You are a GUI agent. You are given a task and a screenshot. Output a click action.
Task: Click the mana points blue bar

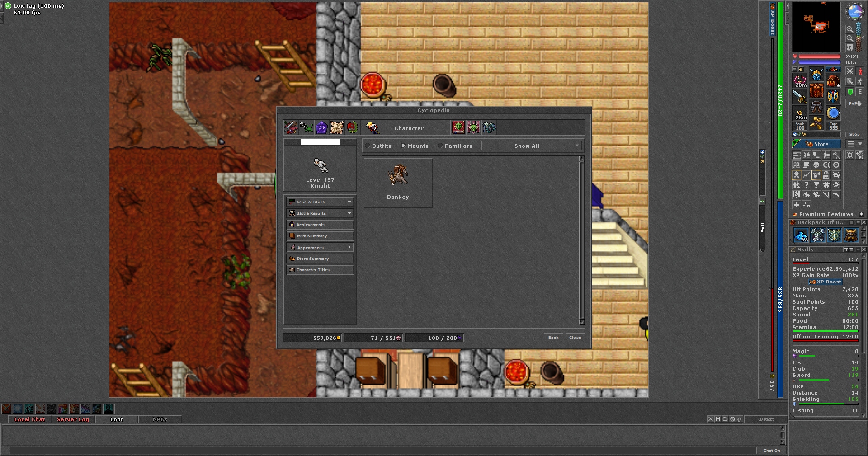tap(819, 62)
